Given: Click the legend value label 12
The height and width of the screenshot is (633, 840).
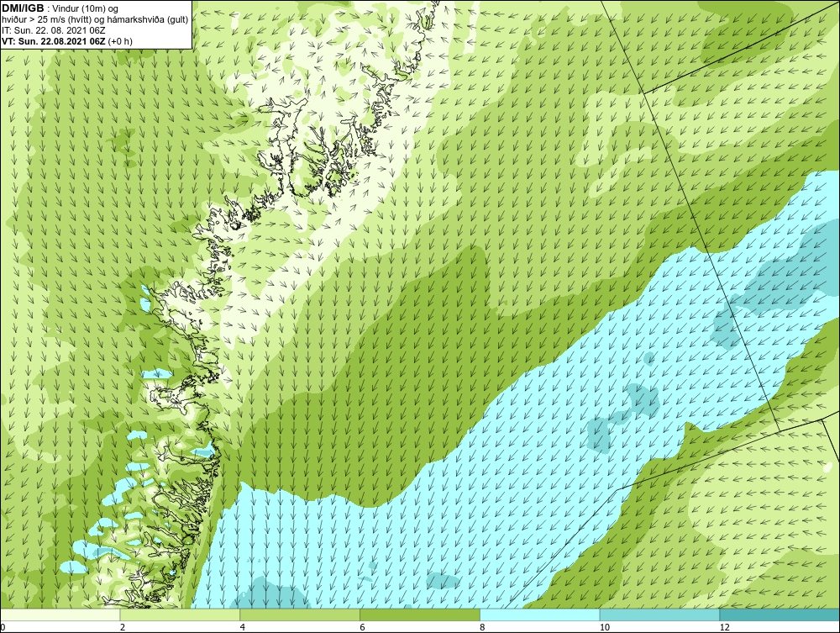Looking at the screenshot, I should coord(725,627).
